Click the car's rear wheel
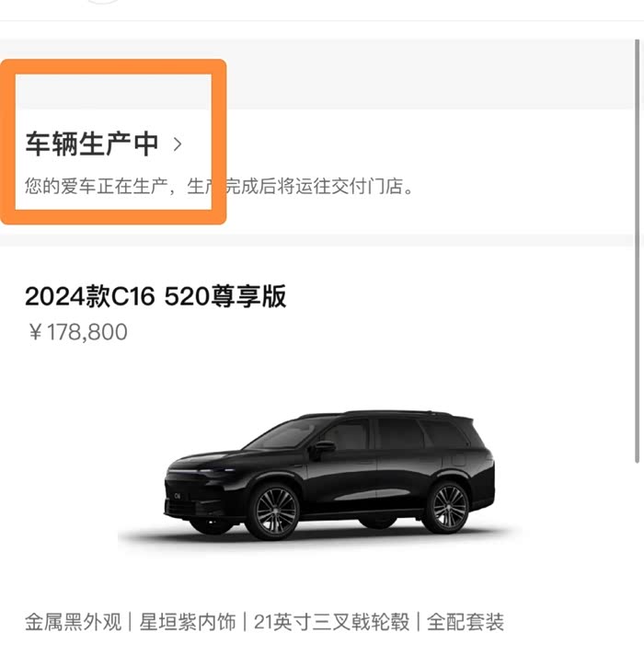The image size is (644, 667). (448, 507)
